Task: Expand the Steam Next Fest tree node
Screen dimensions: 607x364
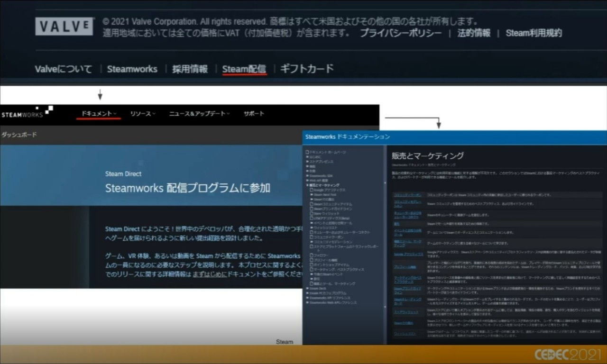Action: pos(312,195)
